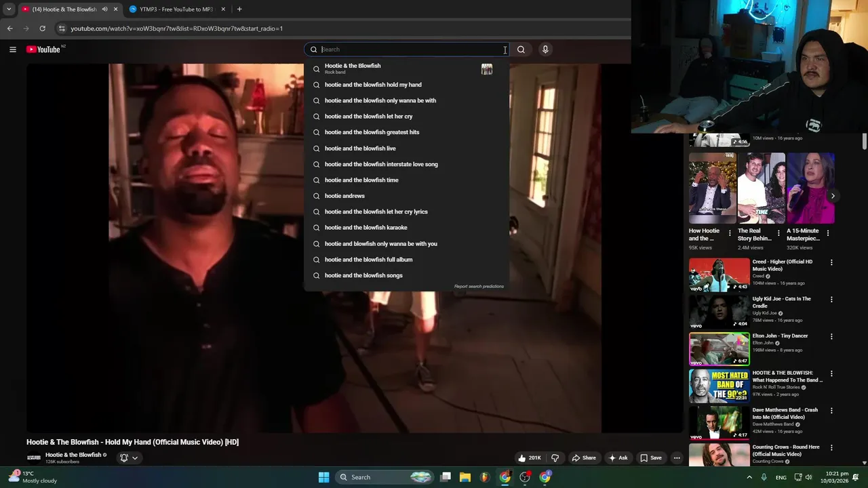Choose suggestion 'hootie and the blowfish hold my hand'

coord(406,85)
